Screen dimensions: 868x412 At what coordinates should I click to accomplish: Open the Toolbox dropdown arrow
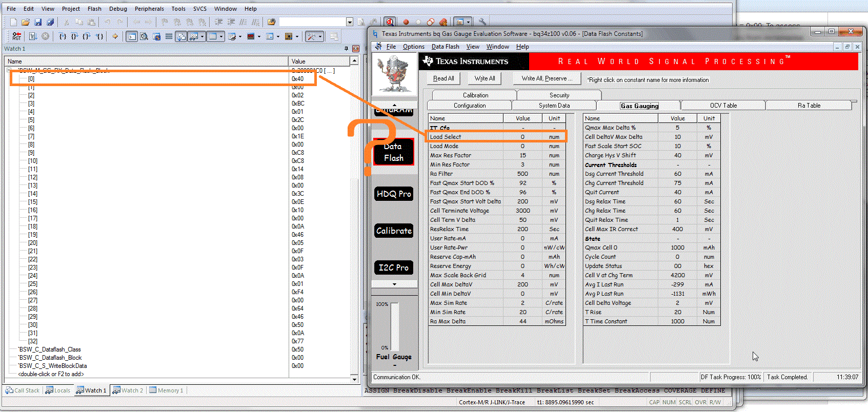(320, 36)
